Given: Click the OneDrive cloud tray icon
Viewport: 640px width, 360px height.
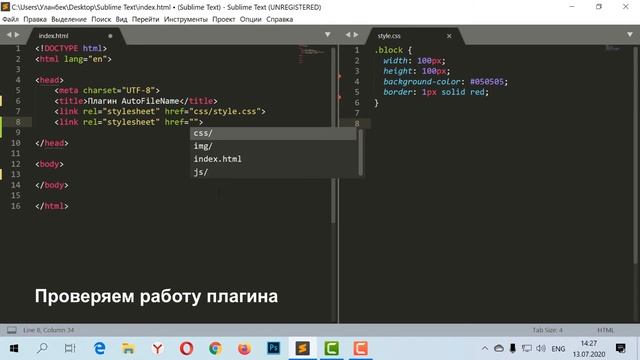Looking at the screenshot, I should (x=499, y=348).
